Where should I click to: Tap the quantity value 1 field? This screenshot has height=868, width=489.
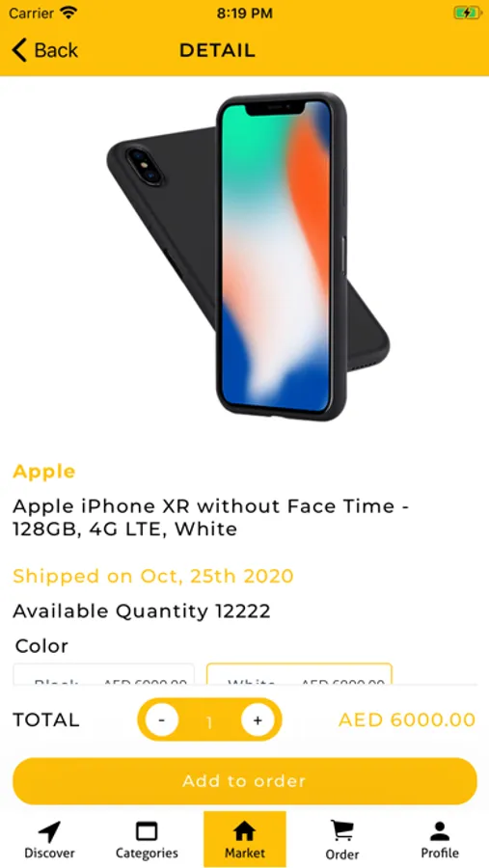pyautogui.click(x=209, y=721)
